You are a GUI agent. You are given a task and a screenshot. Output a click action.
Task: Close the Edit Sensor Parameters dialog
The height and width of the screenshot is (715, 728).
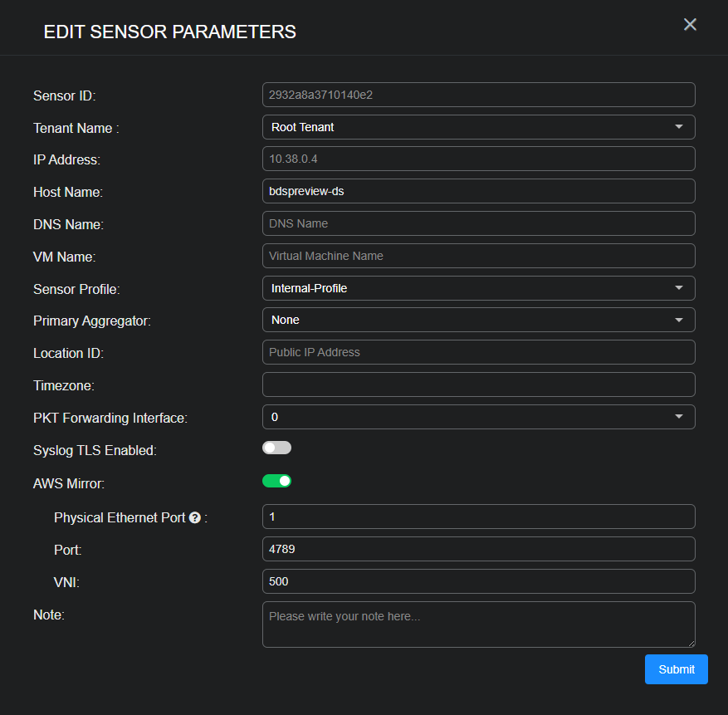690,24
